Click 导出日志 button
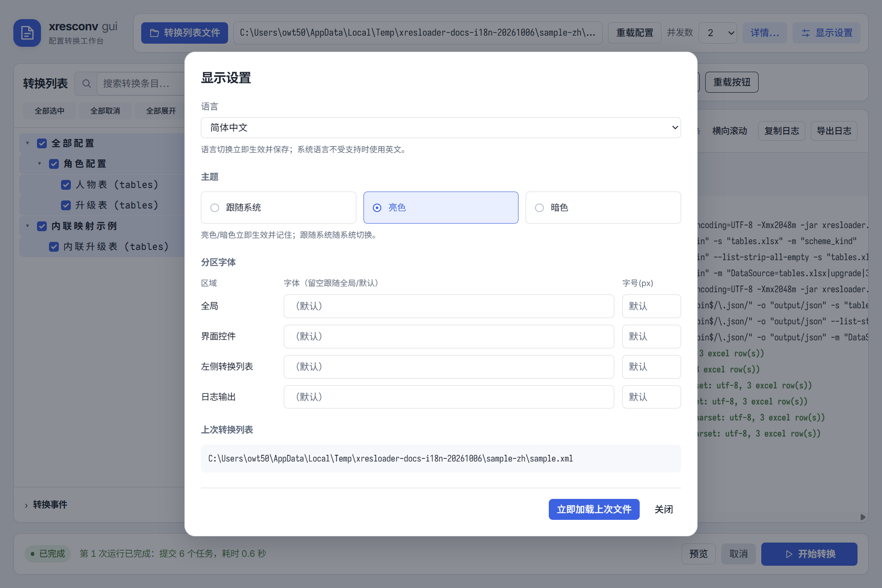882x588 pixels. (834, 131)
